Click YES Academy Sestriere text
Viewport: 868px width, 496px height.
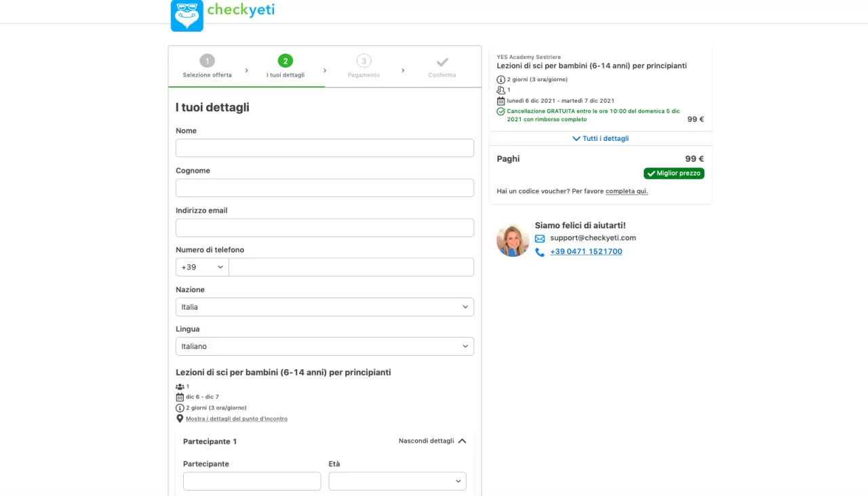tap(529, 57)
